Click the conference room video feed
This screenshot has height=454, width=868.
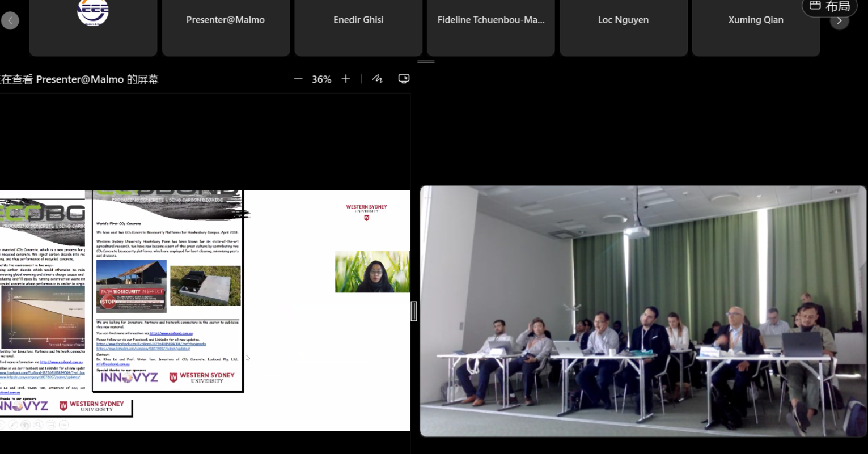coord(643,311)
